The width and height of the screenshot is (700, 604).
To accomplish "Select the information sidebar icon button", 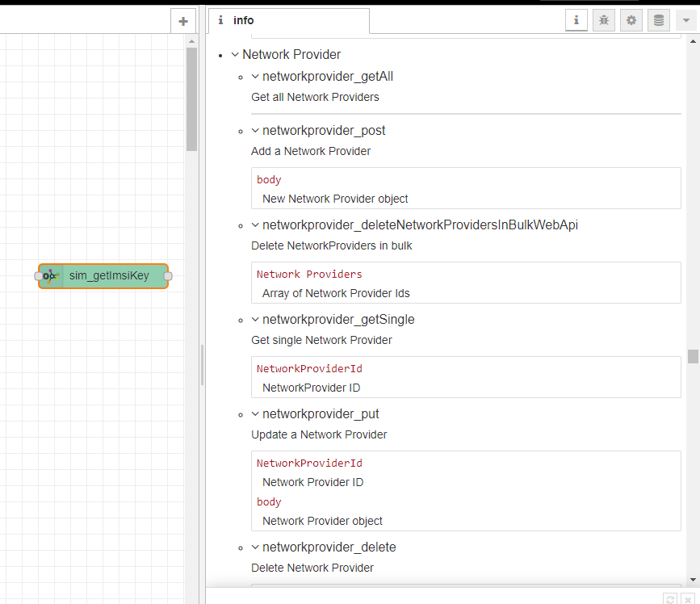I will click(x=576, y=21).
